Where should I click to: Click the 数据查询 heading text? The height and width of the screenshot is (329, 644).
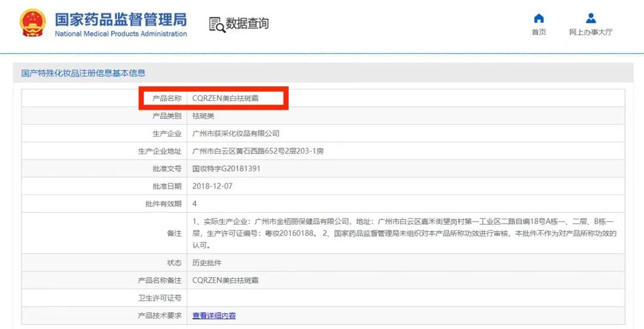tap(247, 23)
